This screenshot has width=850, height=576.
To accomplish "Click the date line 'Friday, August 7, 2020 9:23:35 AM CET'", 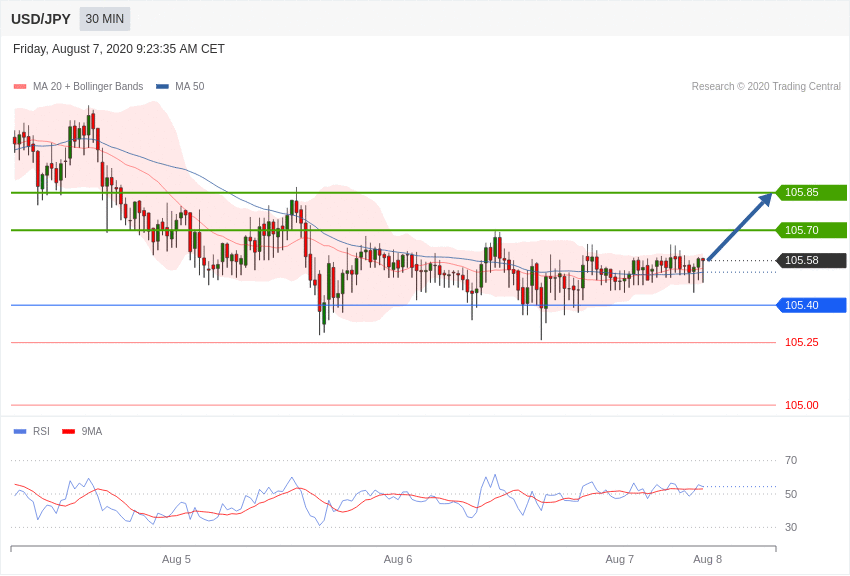I will tap(119, 49).
